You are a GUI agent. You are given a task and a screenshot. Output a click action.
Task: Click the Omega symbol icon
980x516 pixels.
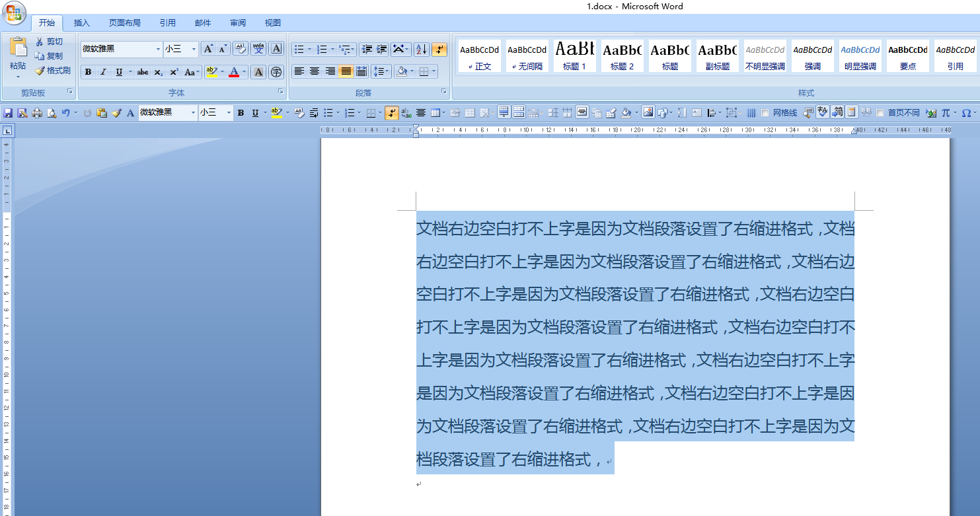click(966, 113)
